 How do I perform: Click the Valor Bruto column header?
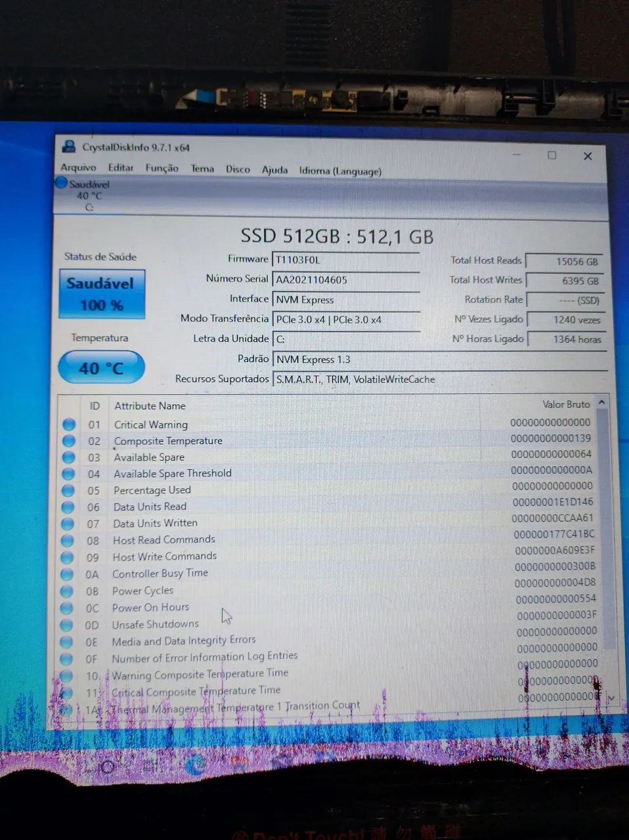click(566, 404)
